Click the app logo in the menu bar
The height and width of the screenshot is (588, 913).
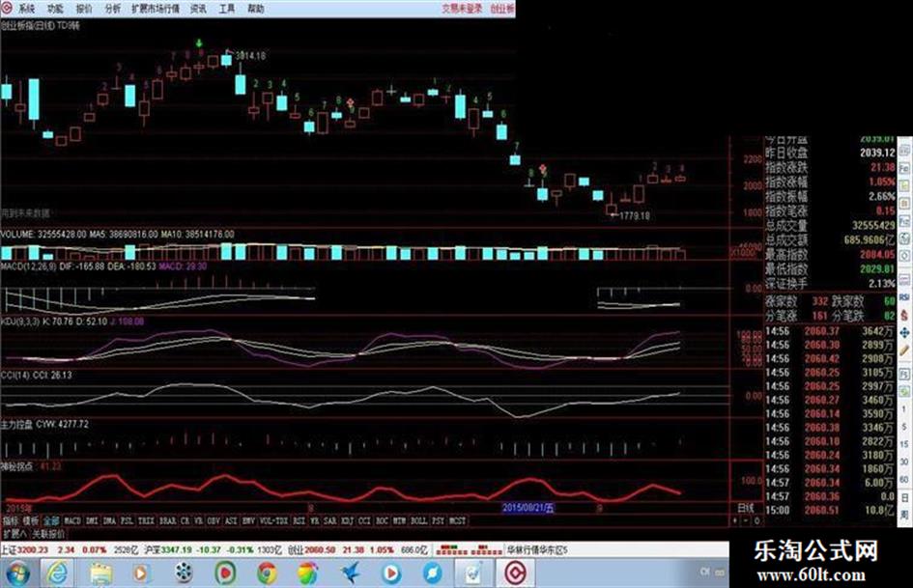tap(7, 8)
